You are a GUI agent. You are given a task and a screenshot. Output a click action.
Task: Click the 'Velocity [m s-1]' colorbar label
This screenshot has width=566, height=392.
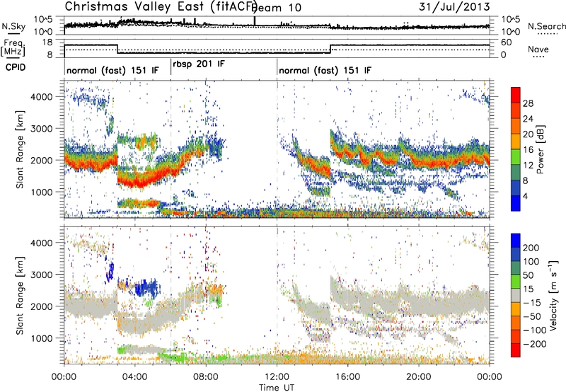coord(553,296)
